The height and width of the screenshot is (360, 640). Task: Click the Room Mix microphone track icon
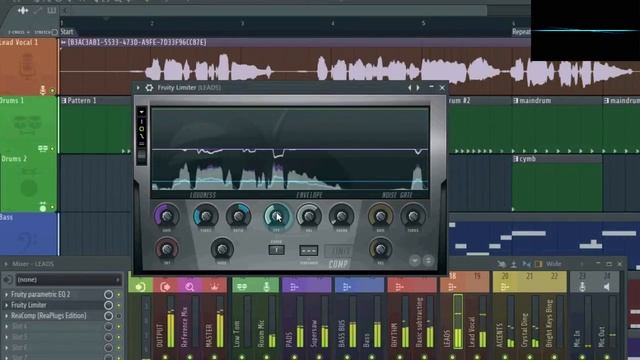267,287
